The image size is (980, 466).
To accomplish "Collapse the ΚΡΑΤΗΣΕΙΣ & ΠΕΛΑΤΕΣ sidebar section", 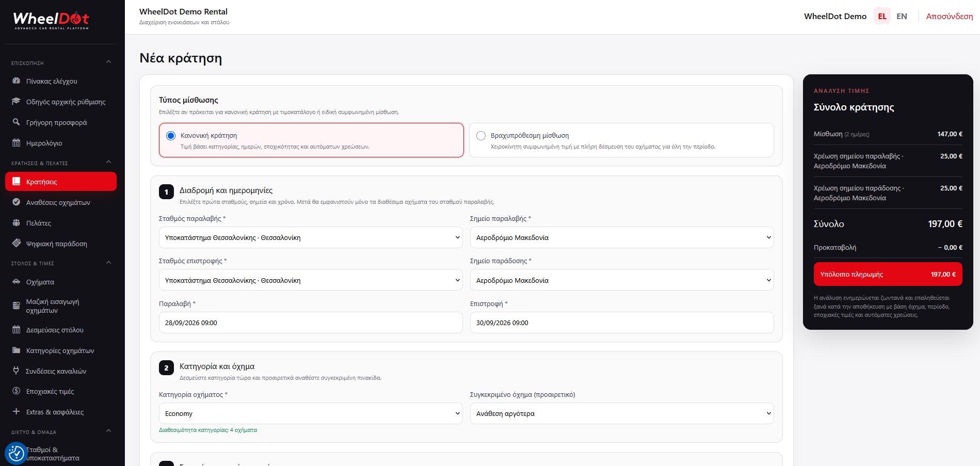I will (x=108, y=162).
